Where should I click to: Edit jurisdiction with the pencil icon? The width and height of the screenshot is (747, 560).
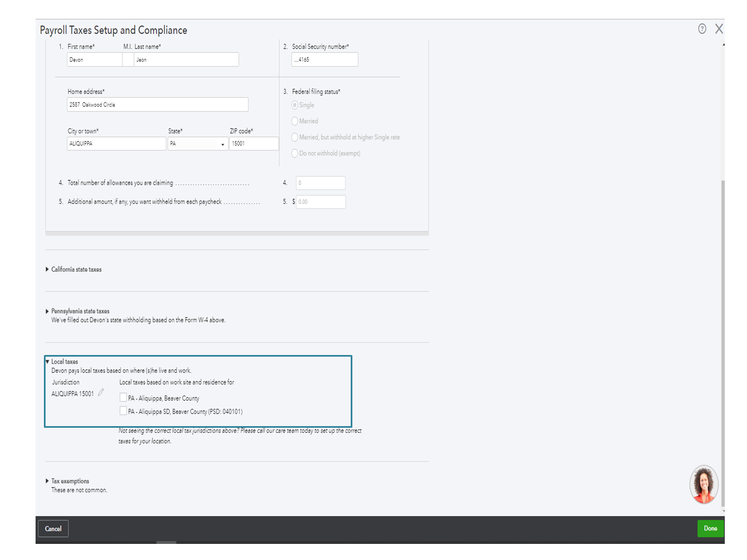coord(101,393)
